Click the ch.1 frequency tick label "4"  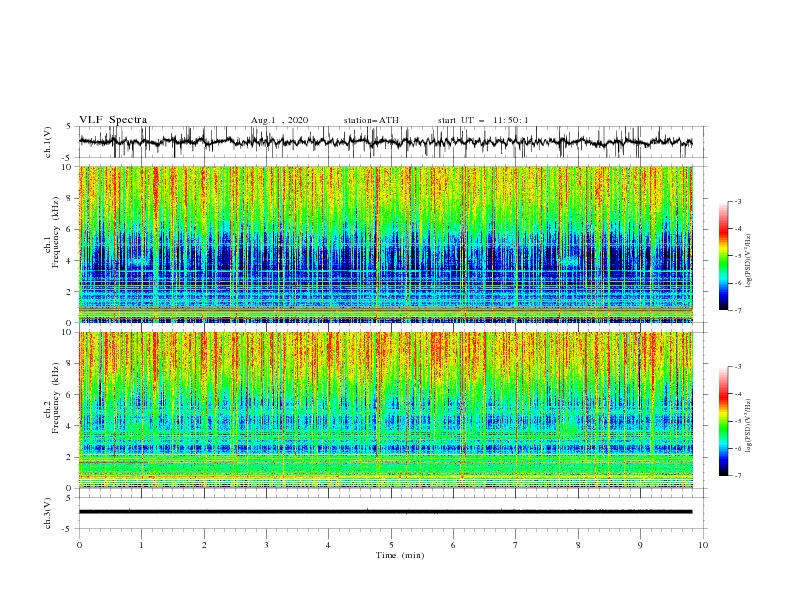tap(69, 261)
